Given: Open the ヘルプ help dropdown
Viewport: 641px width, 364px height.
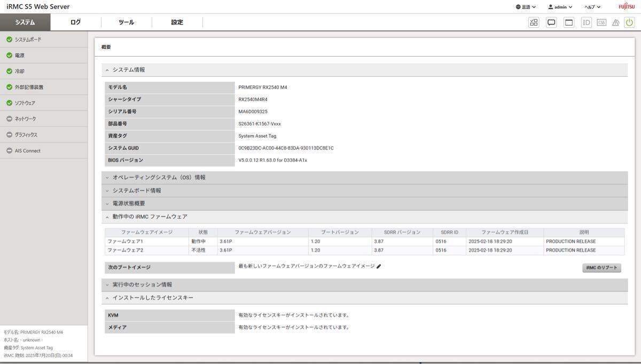Looking at the screenshot, I should [592, 7].
